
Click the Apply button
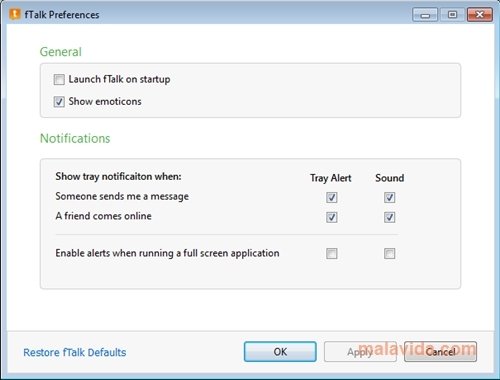(x=360, y=352)
